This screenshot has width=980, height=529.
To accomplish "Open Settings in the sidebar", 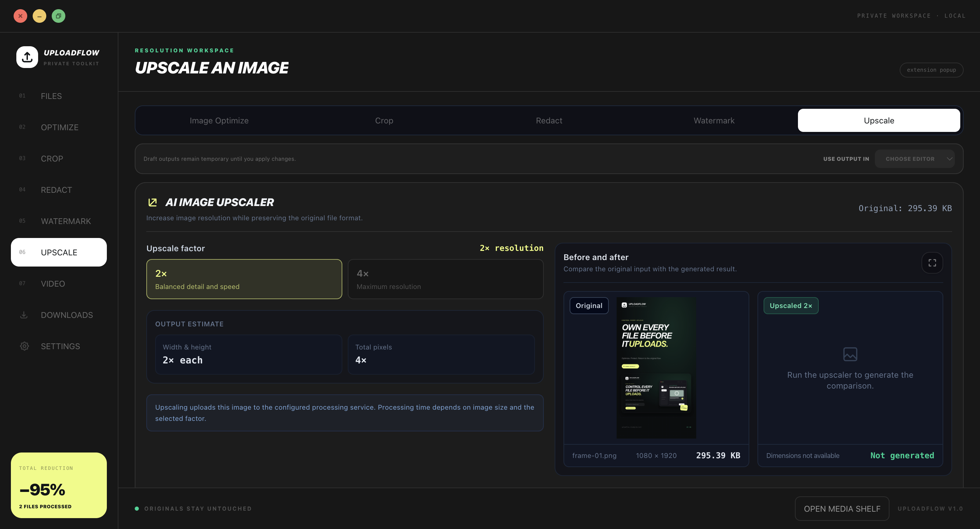I will (x=59, y=346).
